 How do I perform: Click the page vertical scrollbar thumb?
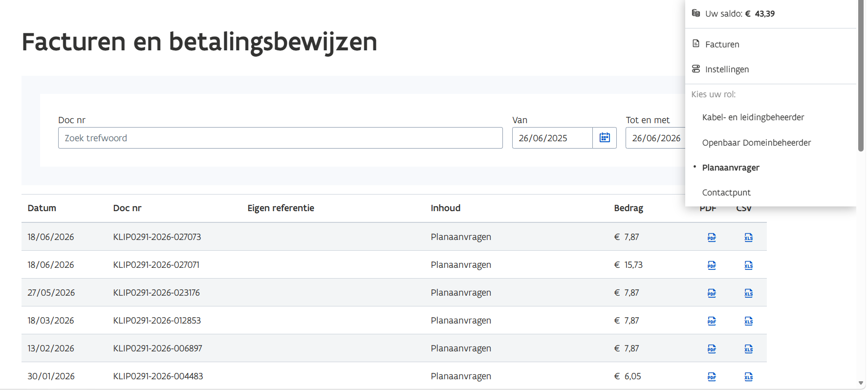pyautogui.click(x=861, y=76)
